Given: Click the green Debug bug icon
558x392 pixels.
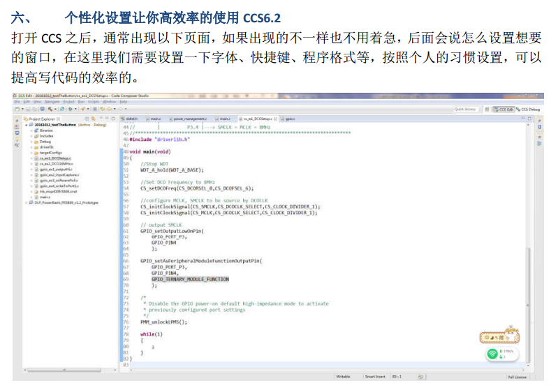Looking at the screenshot, I should (x=70, y=109).
